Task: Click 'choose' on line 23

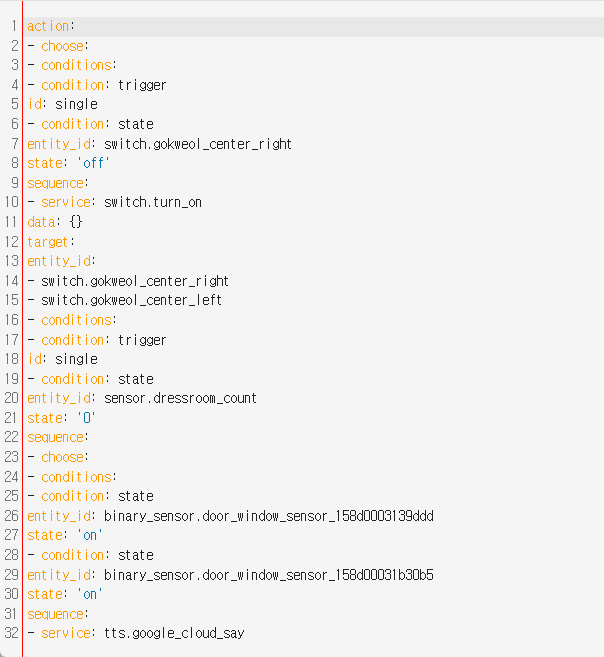Action: click(x=62, y=457)
